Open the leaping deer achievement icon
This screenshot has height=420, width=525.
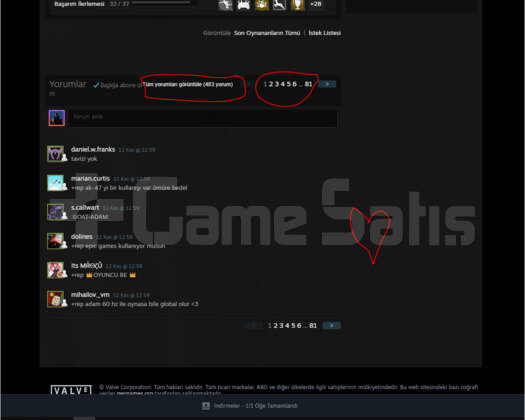point(279,5)
